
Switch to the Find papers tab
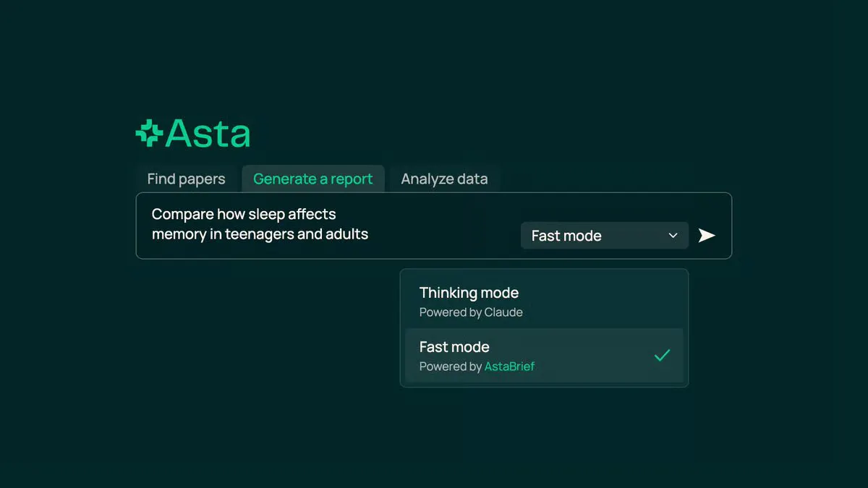(186, 179)
